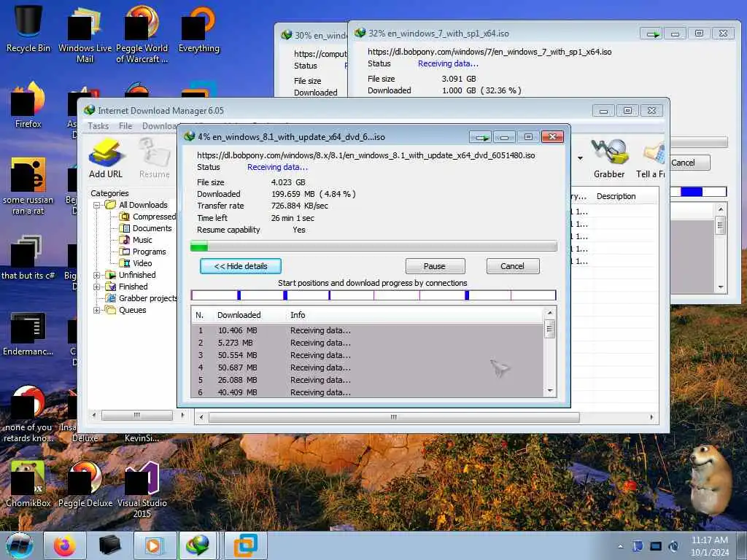
Task: Open the Tasks menu in IDM
Action: tap(98, 125)
